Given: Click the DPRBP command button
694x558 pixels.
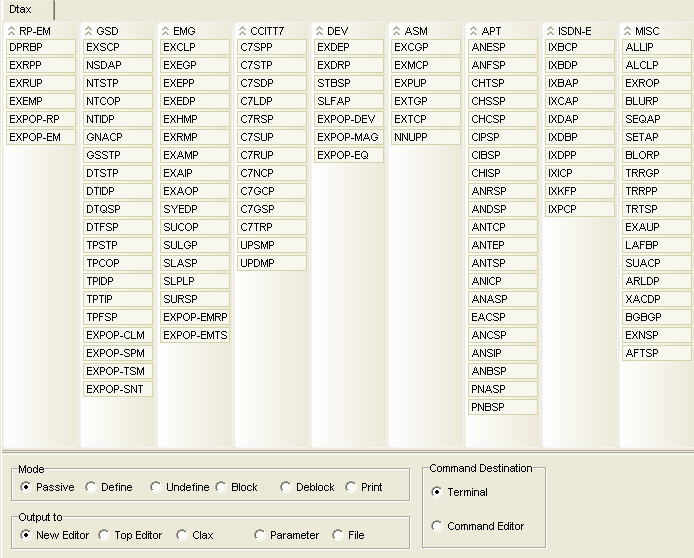Looking at the screenshot, I should 41,47.
